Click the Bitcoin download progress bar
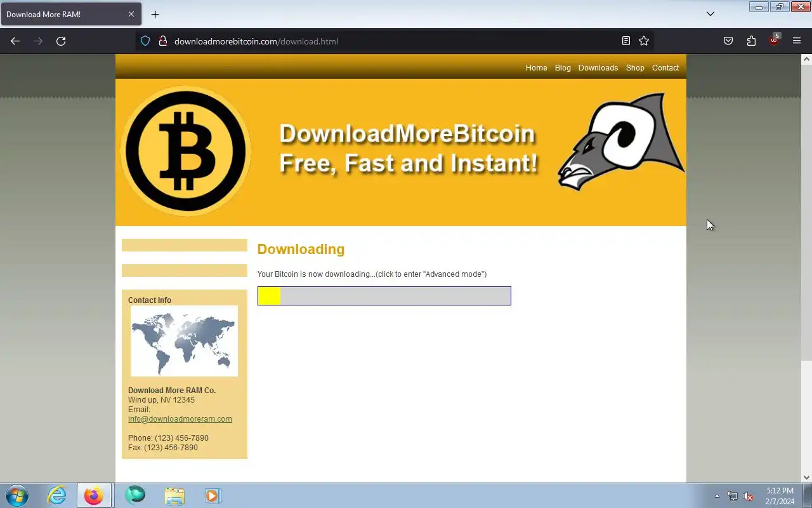 click(384, 296)
